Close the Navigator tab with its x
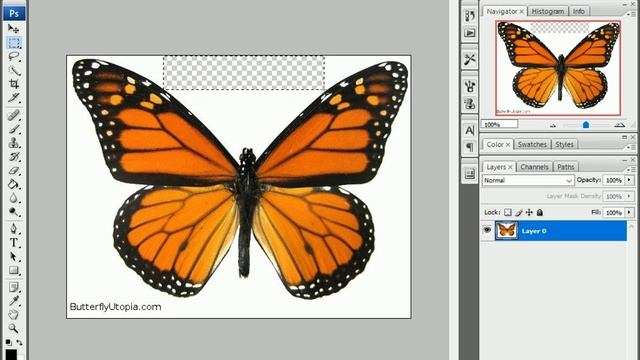Screen dimensions: 640x360 coord(522,12)
